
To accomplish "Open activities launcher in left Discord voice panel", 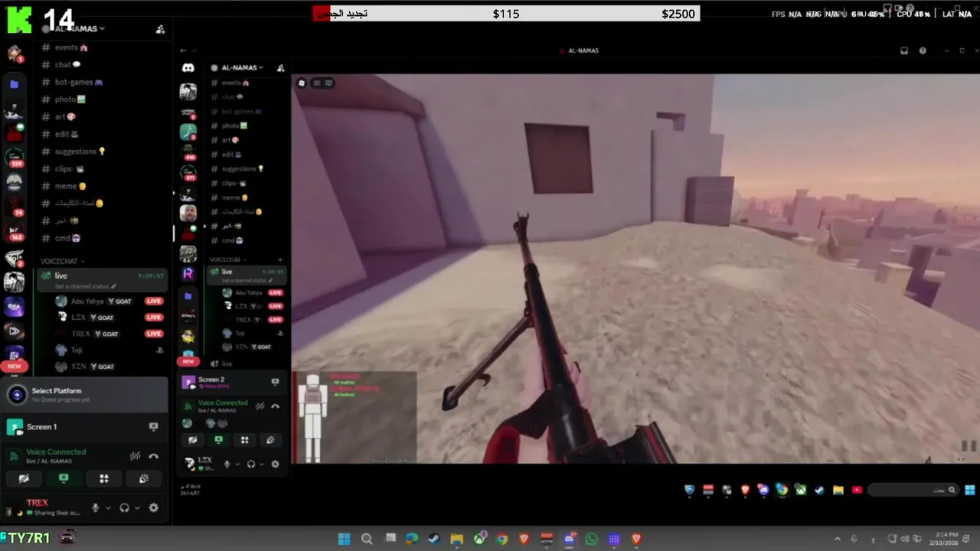I will click(103, 478).
